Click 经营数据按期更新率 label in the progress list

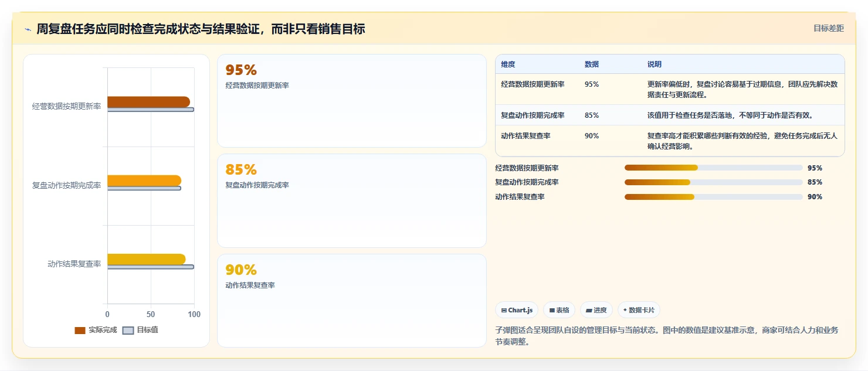coord(527,168)
